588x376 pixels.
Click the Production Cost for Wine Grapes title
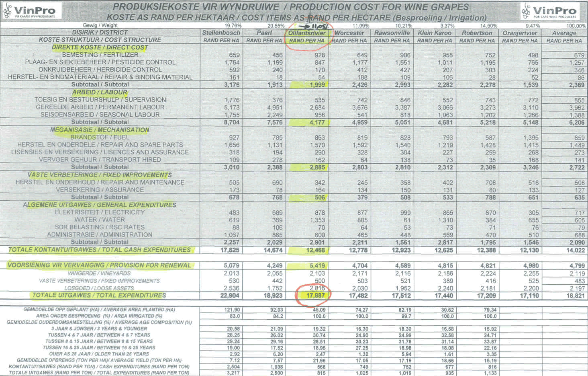(291, 7)
